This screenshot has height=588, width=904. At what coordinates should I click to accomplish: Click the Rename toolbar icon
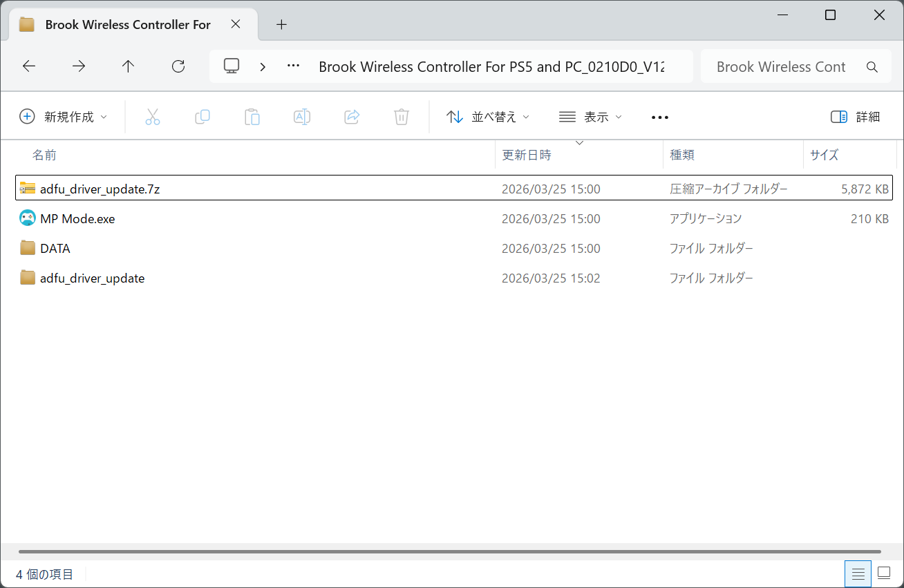pos(302,117)
